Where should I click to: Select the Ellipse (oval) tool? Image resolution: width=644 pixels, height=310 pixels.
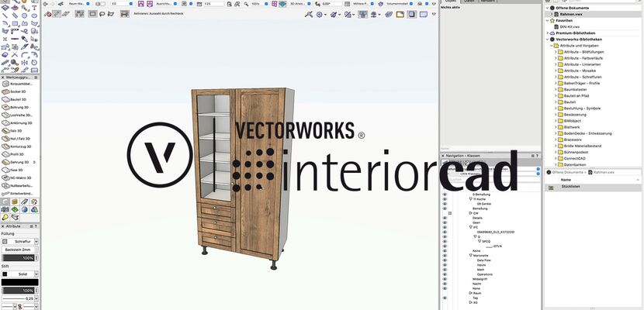[x=34, y=15]
